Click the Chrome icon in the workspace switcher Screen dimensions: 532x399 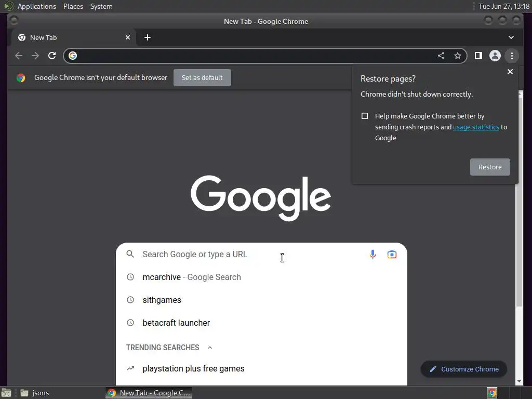click(x=492, y=393)
